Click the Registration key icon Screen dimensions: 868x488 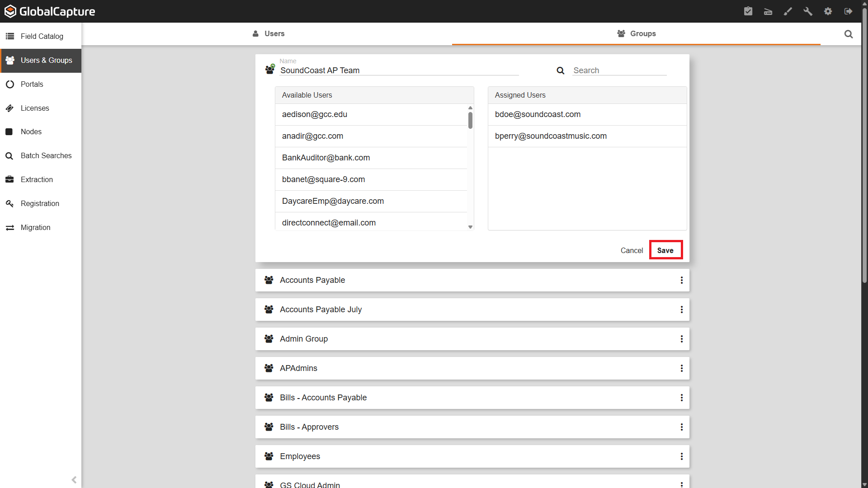pyautogui.click(x=9, y=203)
